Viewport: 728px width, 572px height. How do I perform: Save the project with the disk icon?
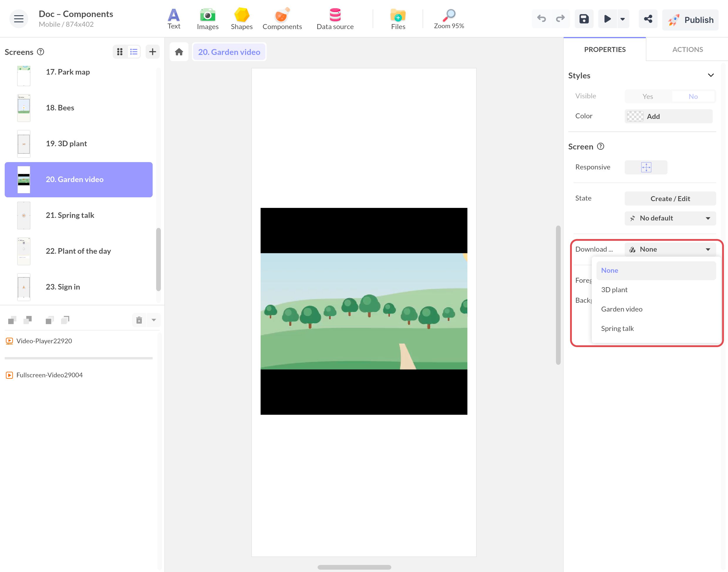coord(584,19)
